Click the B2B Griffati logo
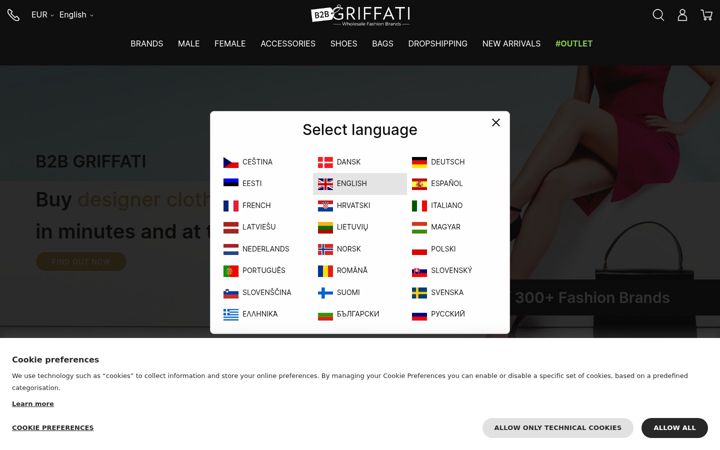The image size is (720, 450). (360, 15)
